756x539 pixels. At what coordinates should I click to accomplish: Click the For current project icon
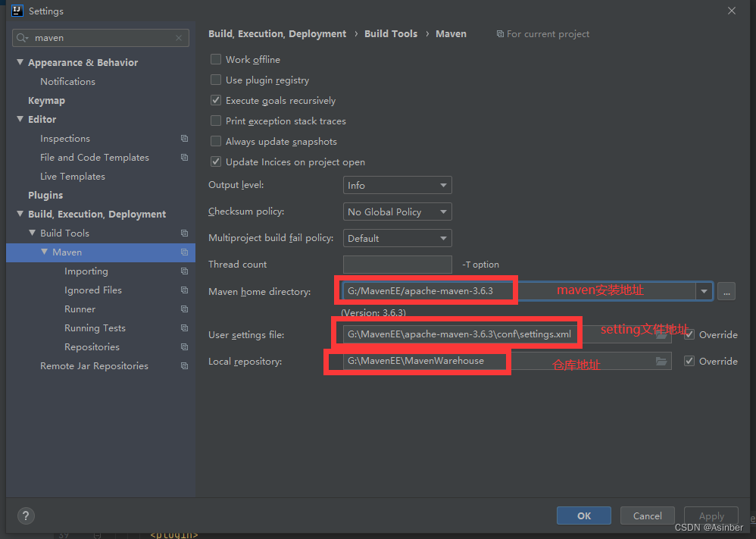500,34
